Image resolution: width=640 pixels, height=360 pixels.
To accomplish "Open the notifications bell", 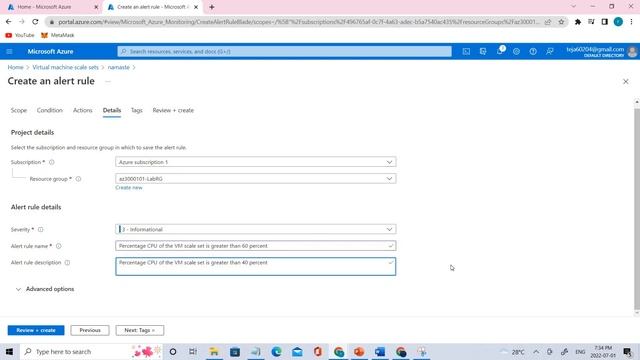I will [x=500, y=51].
